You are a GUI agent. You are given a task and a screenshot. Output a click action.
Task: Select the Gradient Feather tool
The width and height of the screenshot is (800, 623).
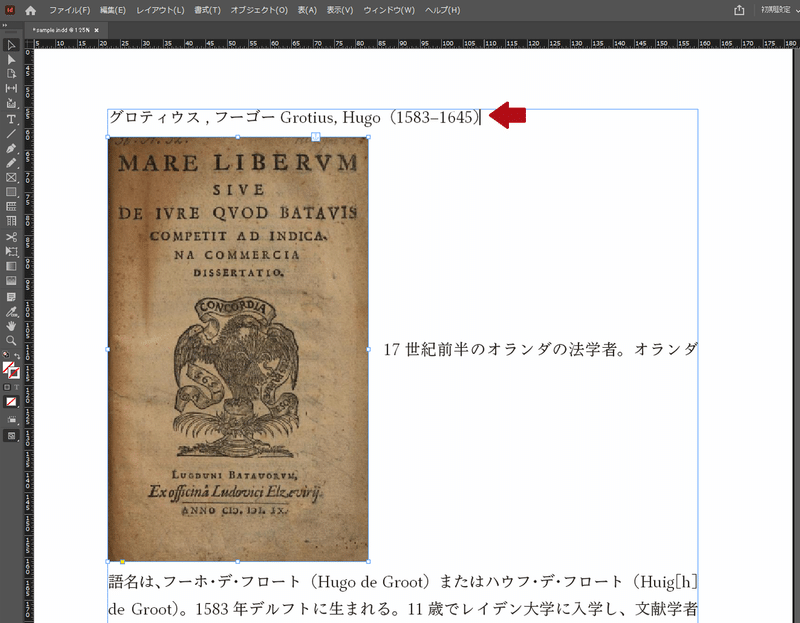pyautogui.click(x=11, y=281)
